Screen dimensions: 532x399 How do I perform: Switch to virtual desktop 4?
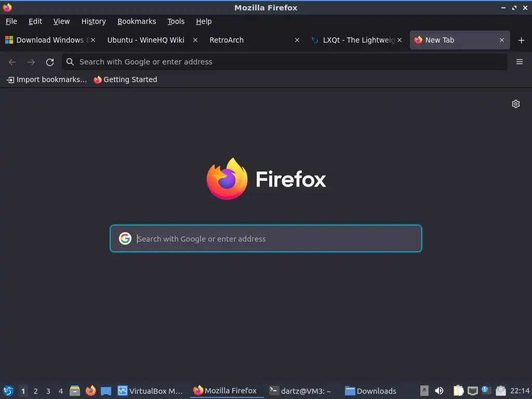coord(61,391)
